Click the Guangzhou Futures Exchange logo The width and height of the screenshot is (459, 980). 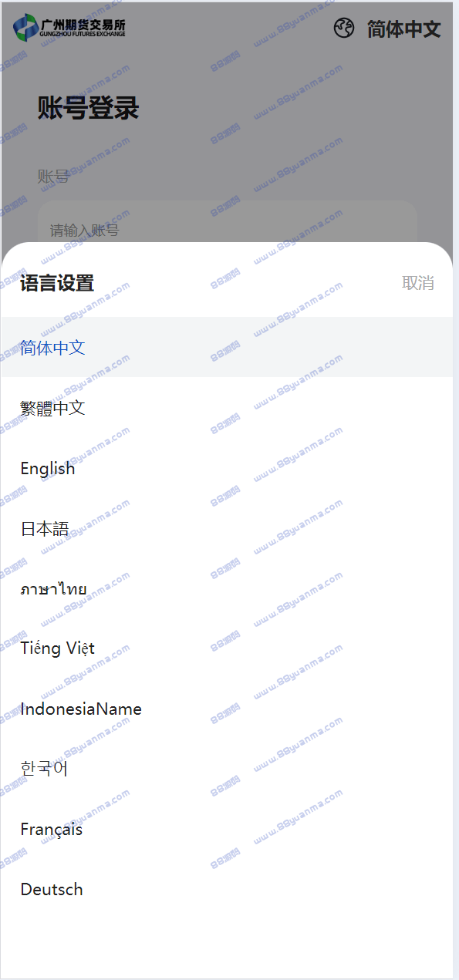tap(69, 28)
